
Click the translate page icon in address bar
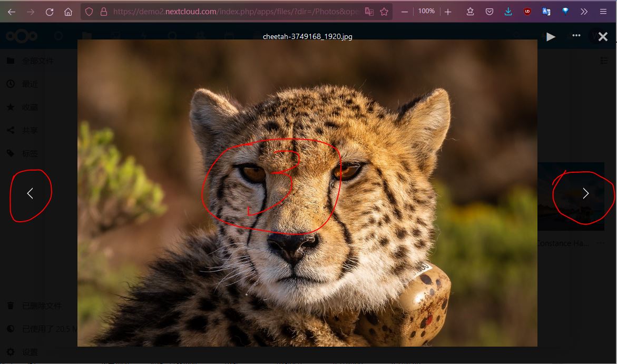click(x=369, y=12)
